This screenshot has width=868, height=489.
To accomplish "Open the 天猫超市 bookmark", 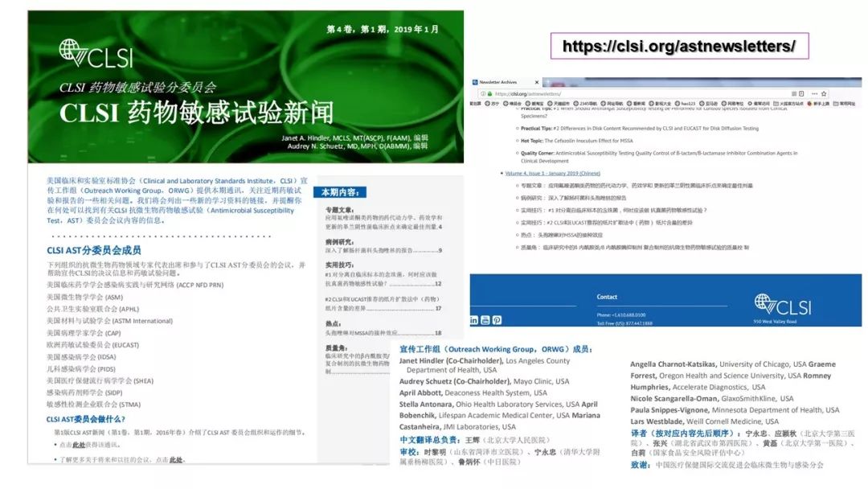I will pyautogui.click(x=559, y=104).
